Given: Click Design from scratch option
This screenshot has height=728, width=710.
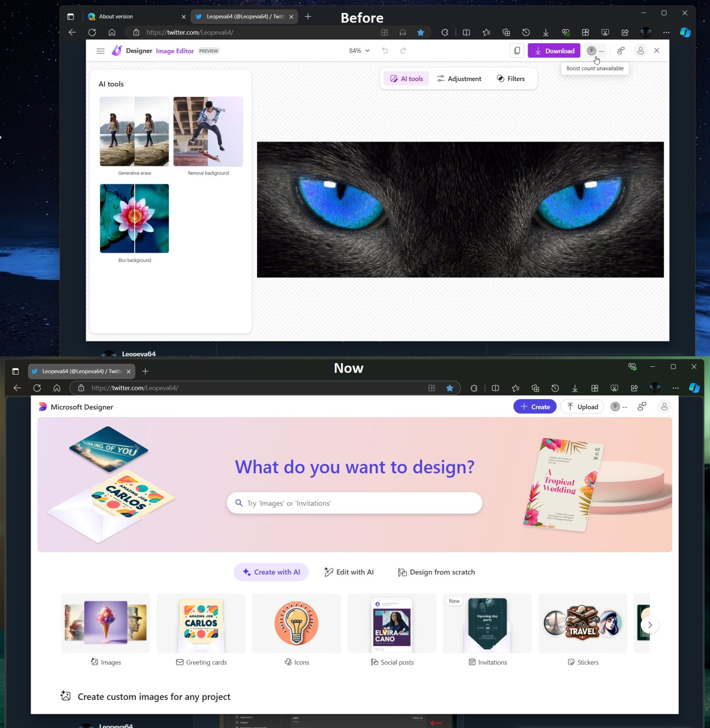Looking at the screenshot, I should coord(442,572).
